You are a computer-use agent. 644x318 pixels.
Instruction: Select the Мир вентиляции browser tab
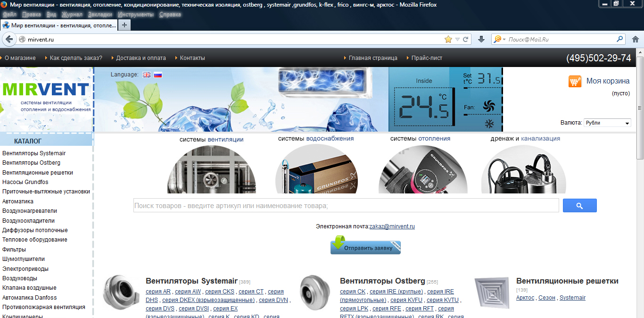(x=59, y=25)
